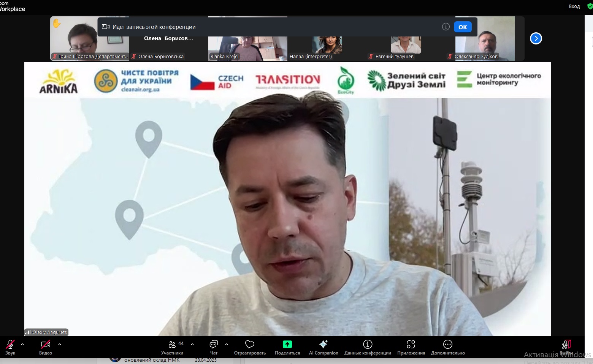Expand the arrow next to Участники
Viewport: 593px width, 364px height.
point(192,344)
